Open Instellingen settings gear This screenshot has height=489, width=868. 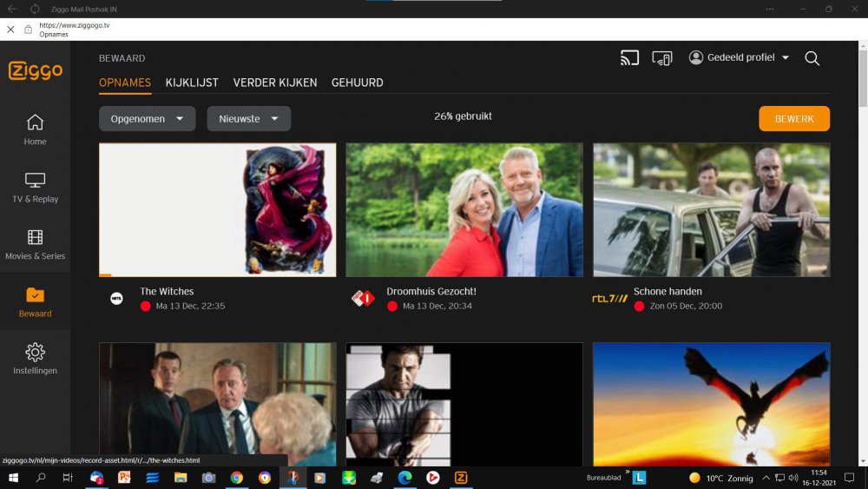[x=35, y=359]
